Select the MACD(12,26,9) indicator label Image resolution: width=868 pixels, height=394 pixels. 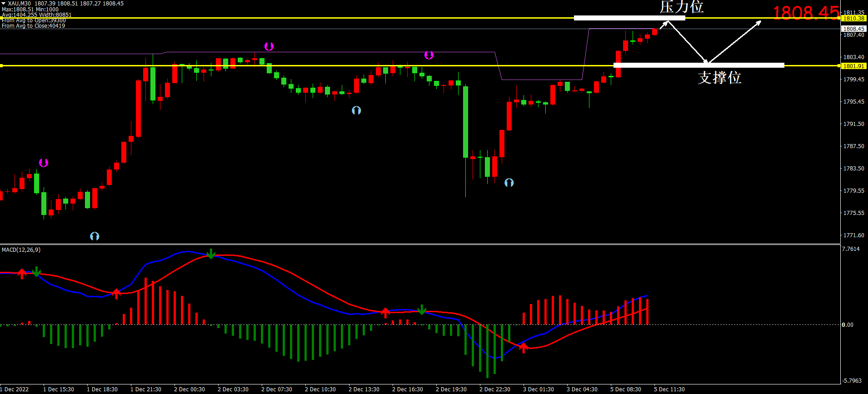(x=21, y=250)
